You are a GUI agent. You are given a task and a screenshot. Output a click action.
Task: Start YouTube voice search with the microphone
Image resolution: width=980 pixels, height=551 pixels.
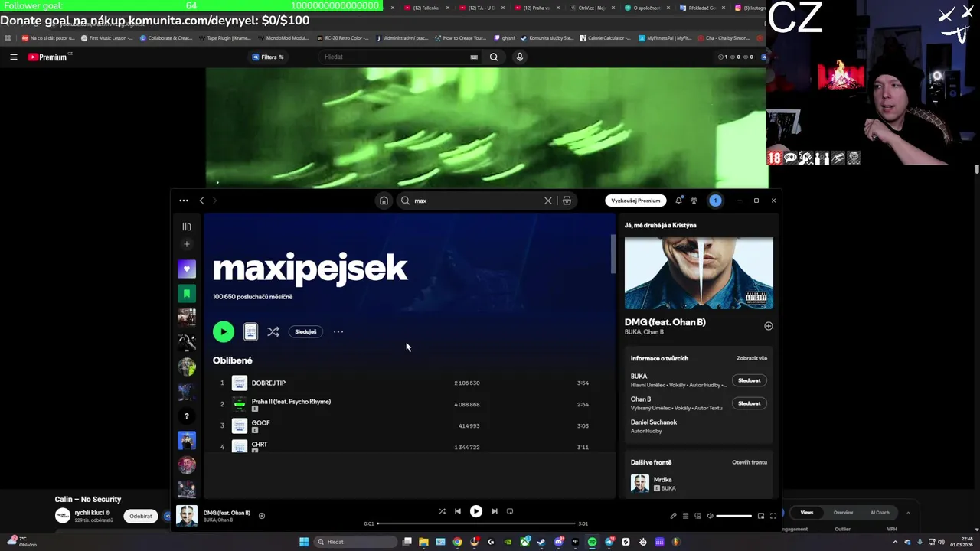pyautogui.click(x=520, y=57)
